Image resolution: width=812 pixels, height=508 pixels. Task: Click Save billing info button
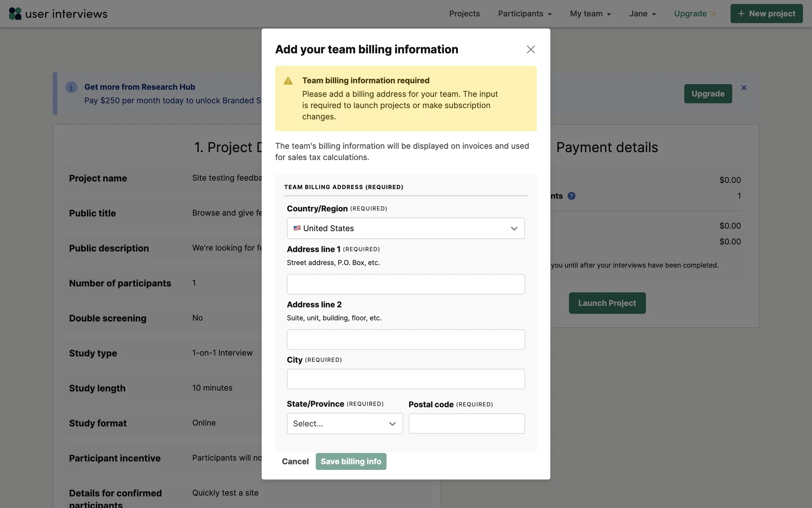coord(351,461)
